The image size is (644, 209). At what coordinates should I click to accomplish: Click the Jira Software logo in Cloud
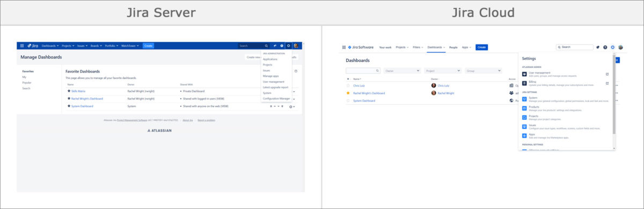pos(361,47)
